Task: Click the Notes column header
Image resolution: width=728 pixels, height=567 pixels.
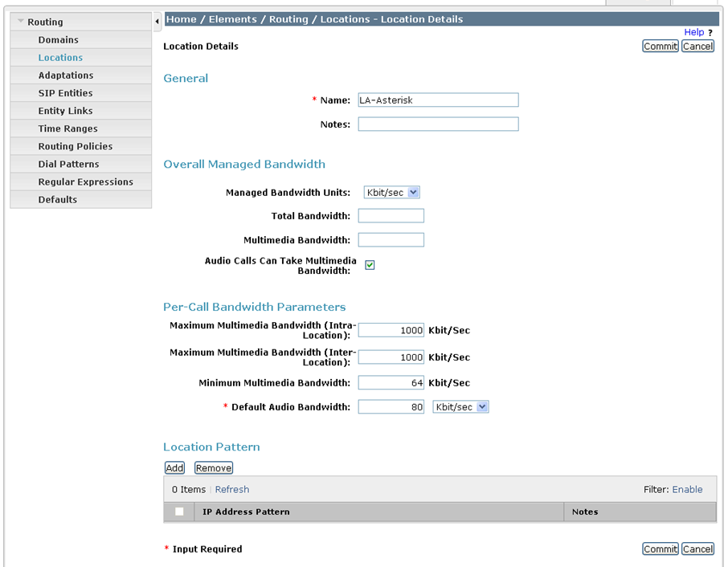Action: [585, 512]
